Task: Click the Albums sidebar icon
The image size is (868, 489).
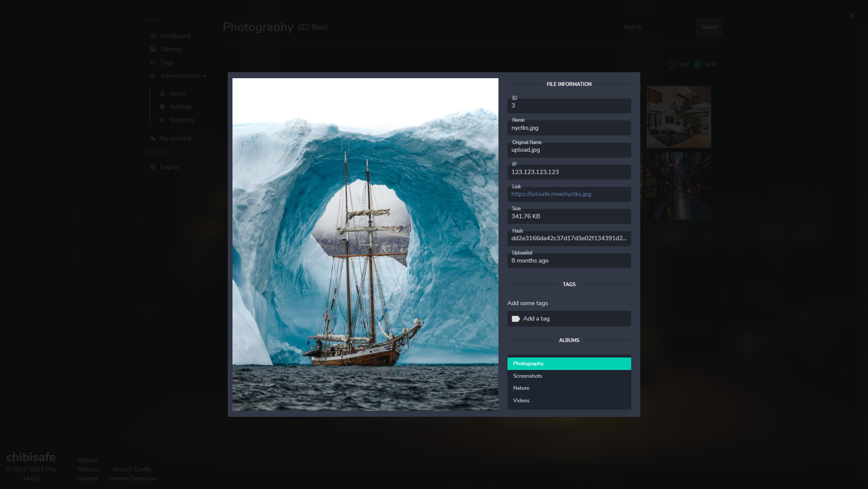Action: [153, 49]
